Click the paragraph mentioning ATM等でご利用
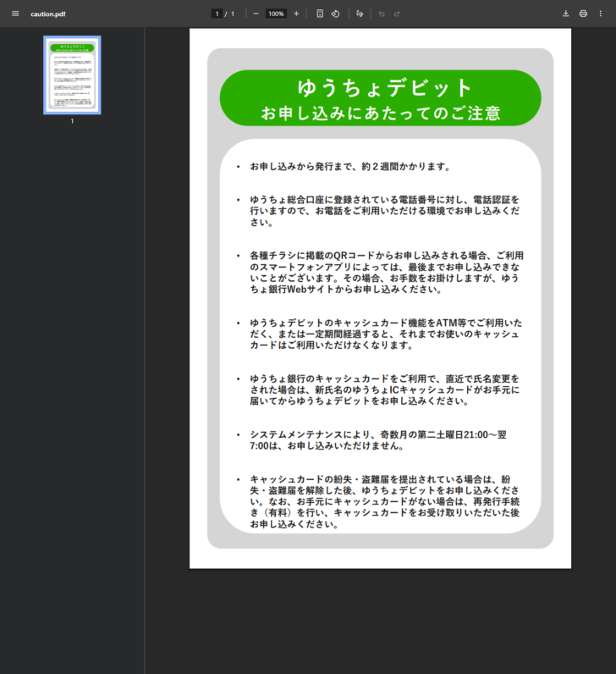The height and width of the screenshot is (674, 616). tap(386, 334)
